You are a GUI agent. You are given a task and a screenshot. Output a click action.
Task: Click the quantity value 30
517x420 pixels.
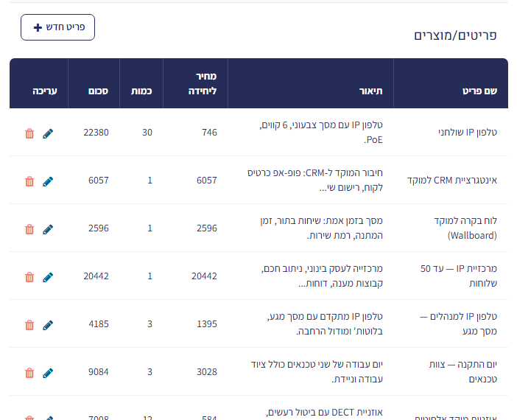tap(147, 133)
